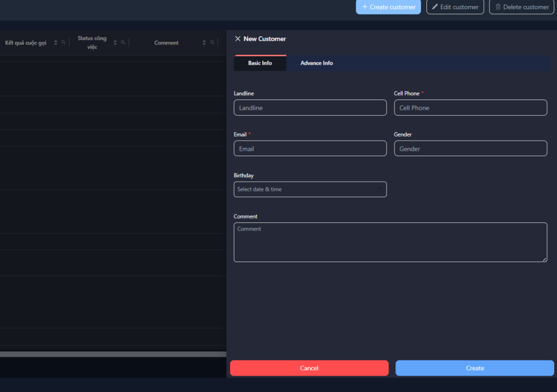Click sort arrows on the Comment column
The height and width of the screenshot is (392, 557).
tap(205, 43)
